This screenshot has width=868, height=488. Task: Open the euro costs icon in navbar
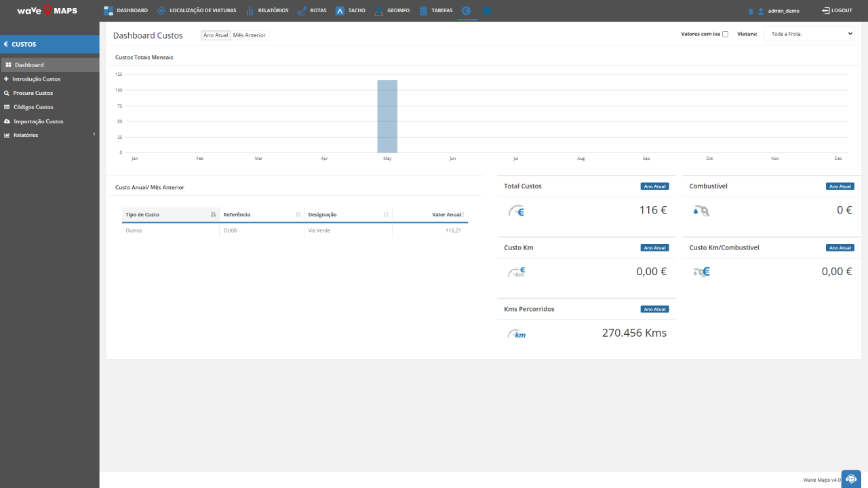(467, 11)
